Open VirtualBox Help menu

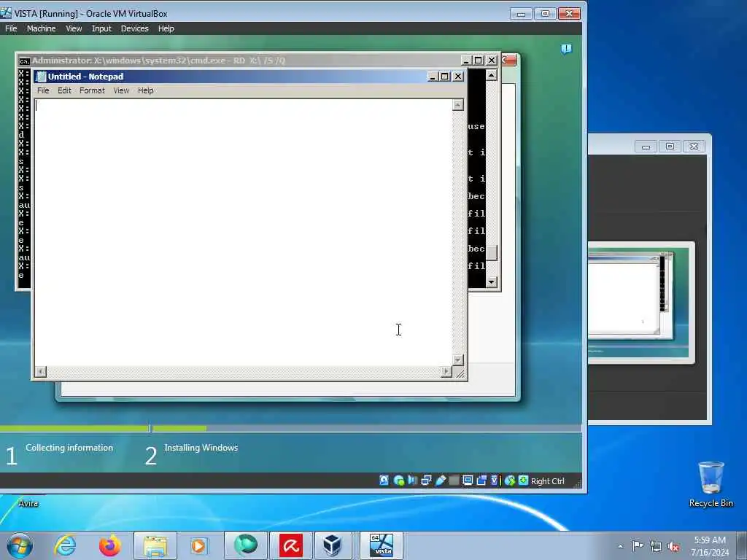pos(166,28)
